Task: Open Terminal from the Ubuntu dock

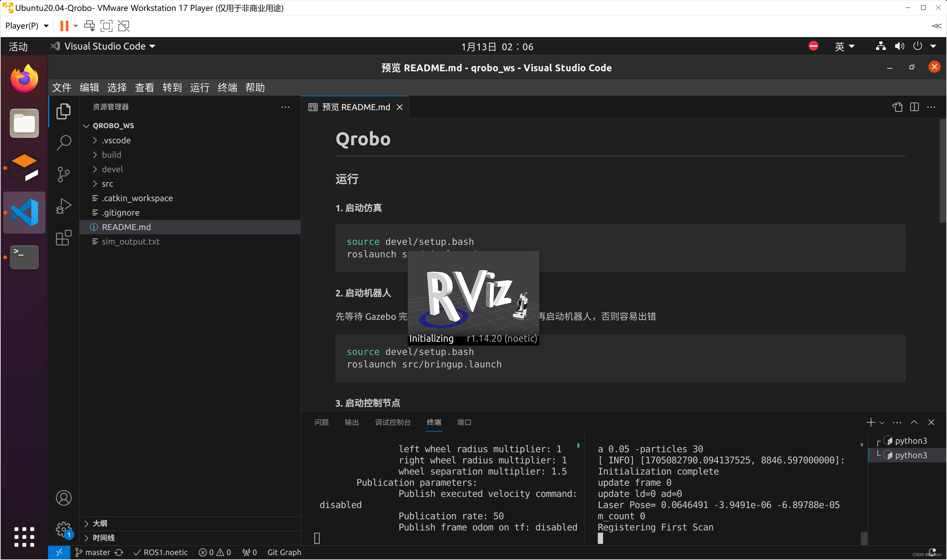Action: 24,257
